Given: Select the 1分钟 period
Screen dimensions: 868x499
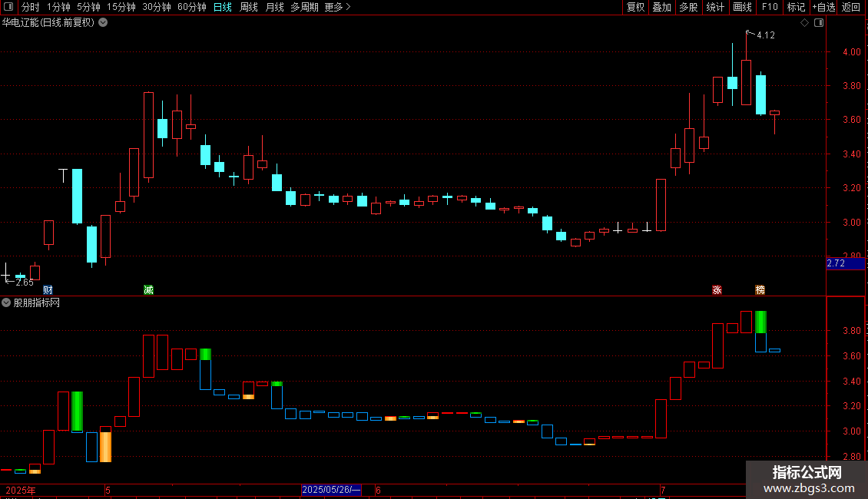Looking at the screenshot, I should (58, 7).
